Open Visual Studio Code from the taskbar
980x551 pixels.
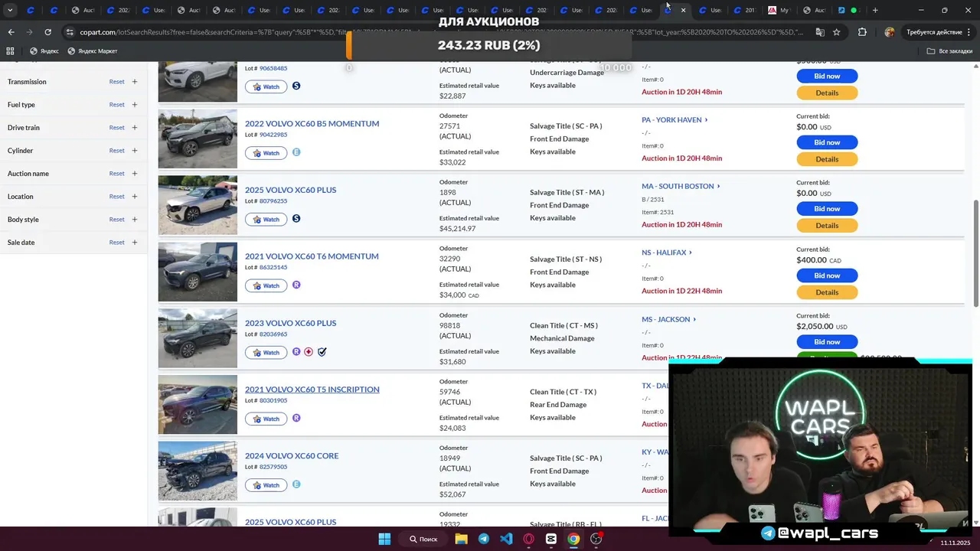click(506, 539)
